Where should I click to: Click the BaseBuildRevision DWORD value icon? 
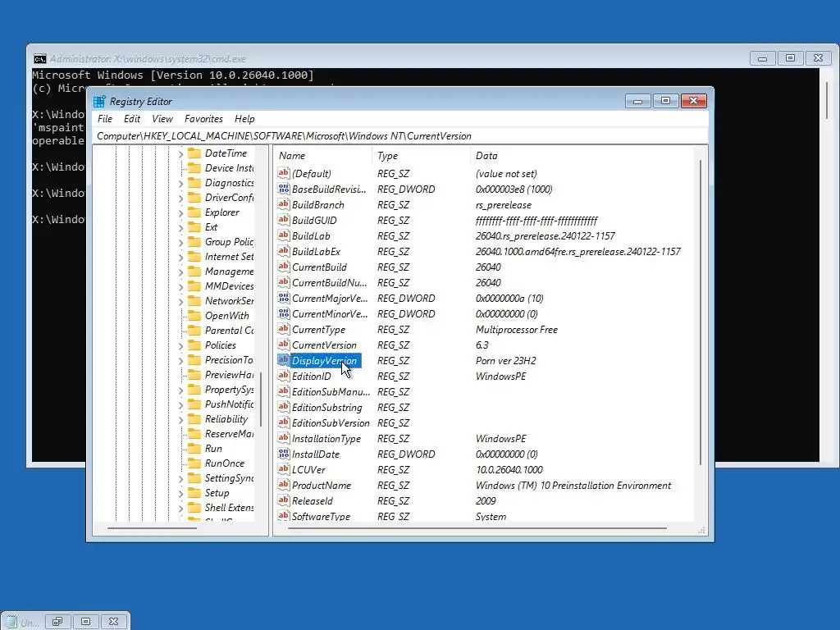pyautogui.click(x=283, y=189)
